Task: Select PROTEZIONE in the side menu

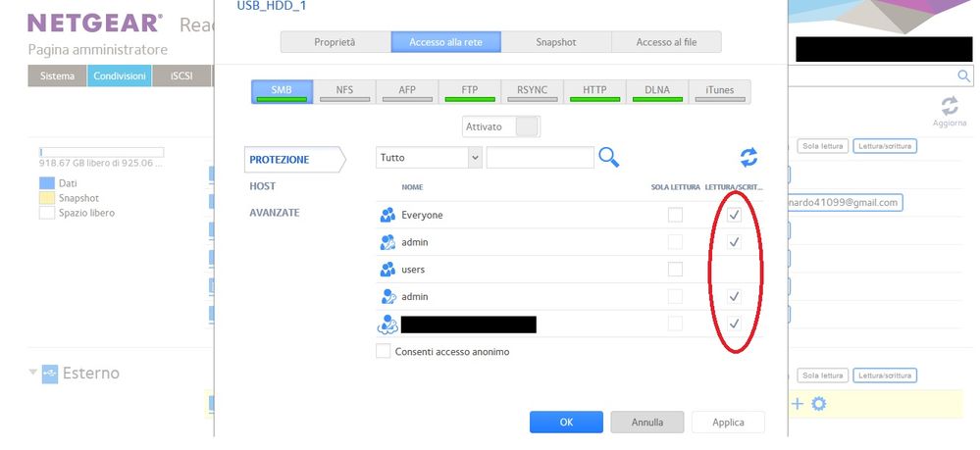Action: (x=293, y=160)
